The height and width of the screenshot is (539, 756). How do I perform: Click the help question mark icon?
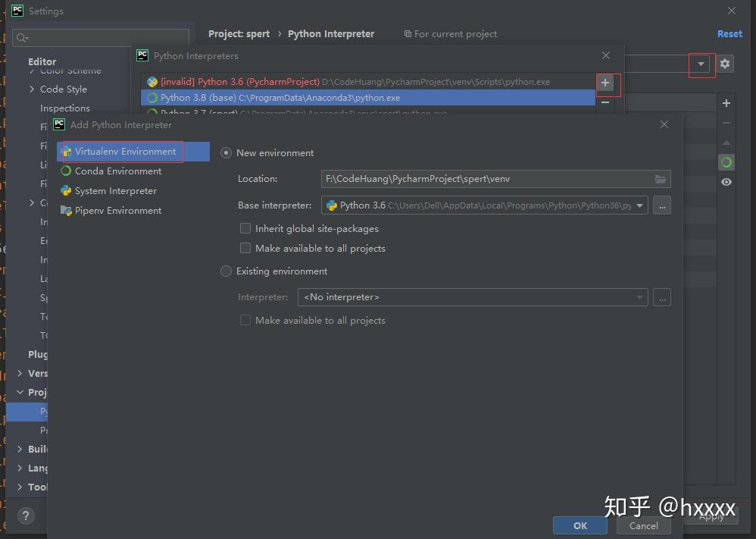click(26, 516)
